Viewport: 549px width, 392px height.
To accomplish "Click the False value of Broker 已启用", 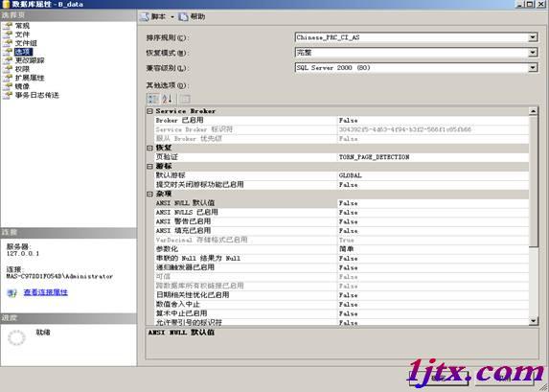I will point(349,120).
